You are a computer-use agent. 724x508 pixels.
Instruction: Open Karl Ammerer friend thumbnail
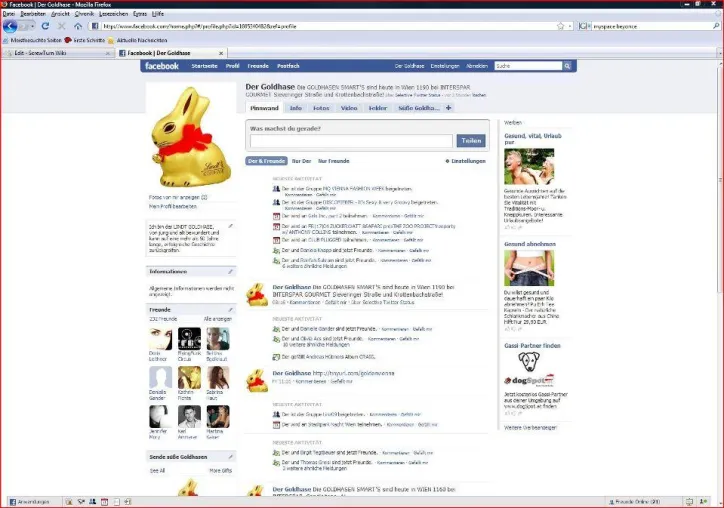[x=189, y=417]
